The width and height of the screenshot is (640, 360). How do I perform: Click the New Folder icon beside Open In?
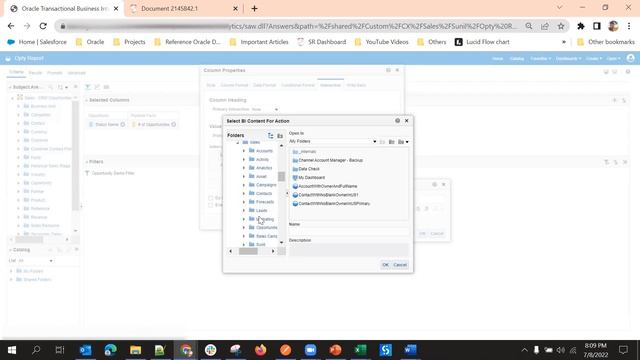(391, 142)
